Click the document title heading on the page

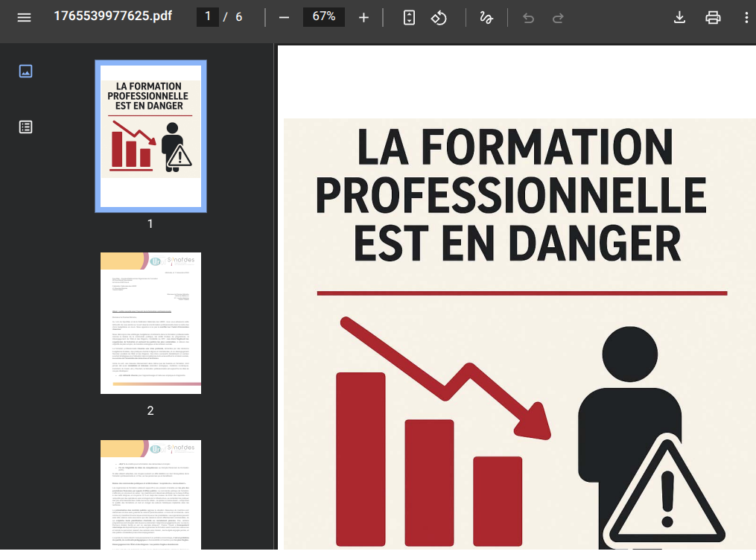[510, 195]
